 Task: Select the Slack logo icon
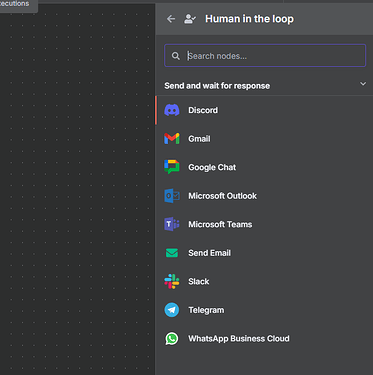[172, 281]
